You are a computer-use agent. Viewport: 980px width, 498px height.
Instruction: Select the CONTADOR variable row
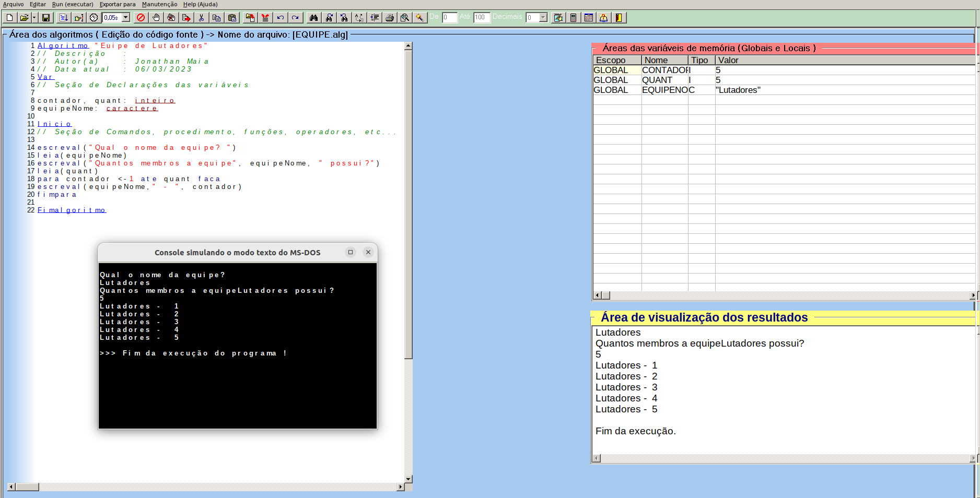click(x=784, y=70)
